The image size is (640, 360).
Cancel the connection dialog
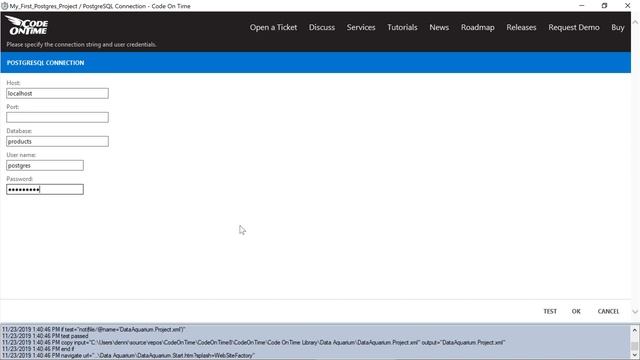(608, 311)
